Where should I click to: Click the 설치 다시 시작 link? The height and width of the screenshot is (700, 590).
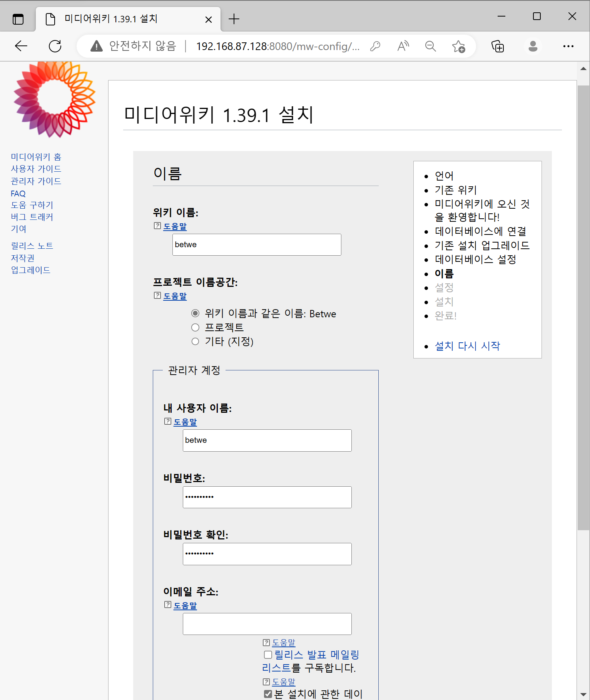467,346
